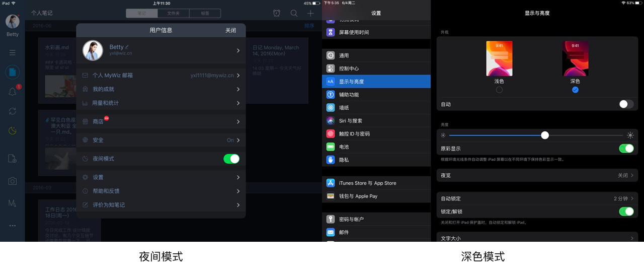Open 控制中心 in Settings list
Viewport: 644px width, 273px height.
tap(376, 69)
